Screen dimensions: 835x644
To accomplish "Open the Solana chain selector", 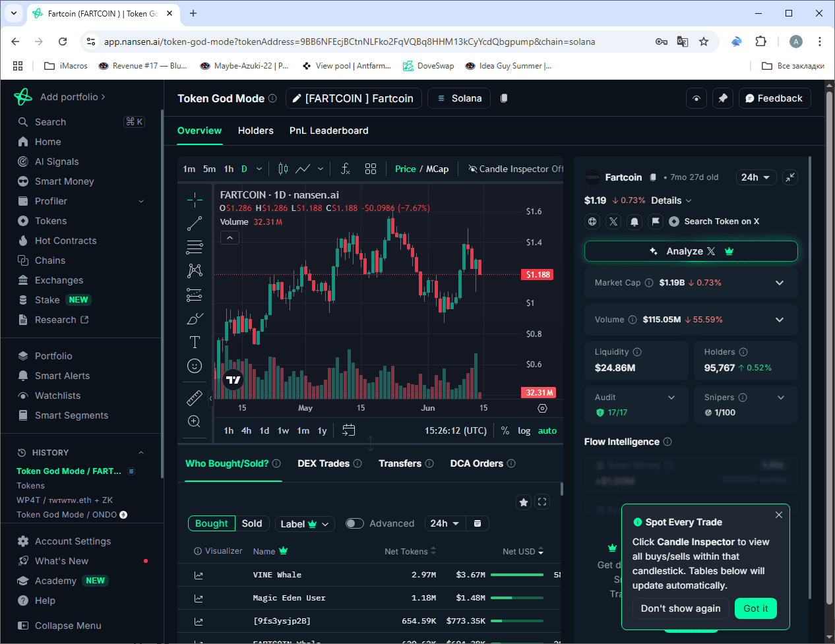I will pos(459,98).
